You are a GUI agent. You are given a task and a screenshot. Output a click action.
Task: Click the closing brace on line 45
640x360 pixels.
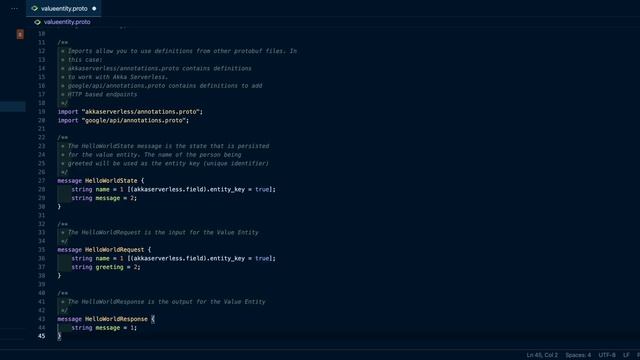pyautogui.click(x=59, y=336)
